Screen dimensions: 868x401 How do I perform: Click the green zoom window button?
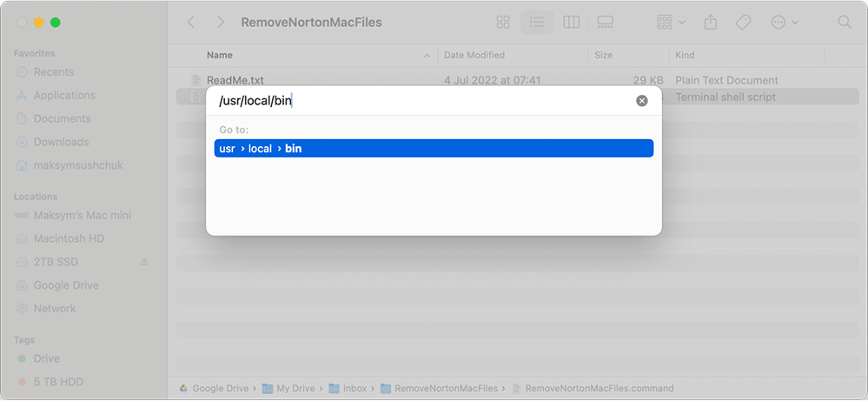(56, 23)
